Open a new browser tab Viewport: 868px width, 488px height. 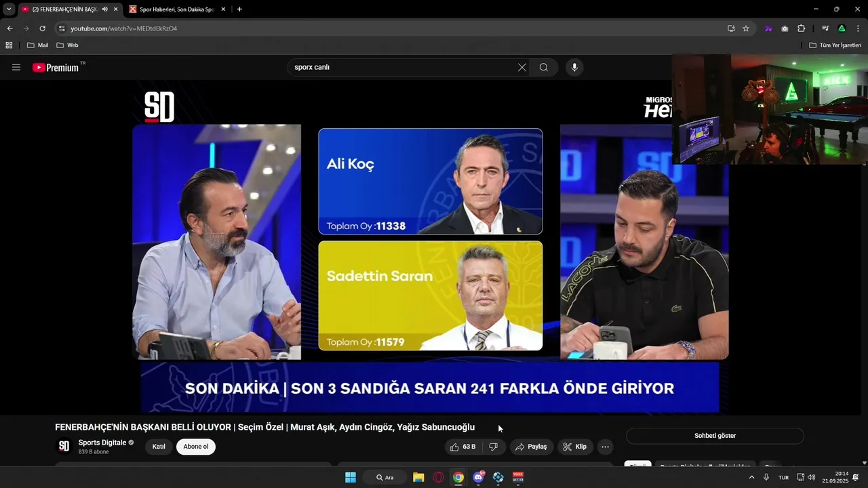coord(239,9)
